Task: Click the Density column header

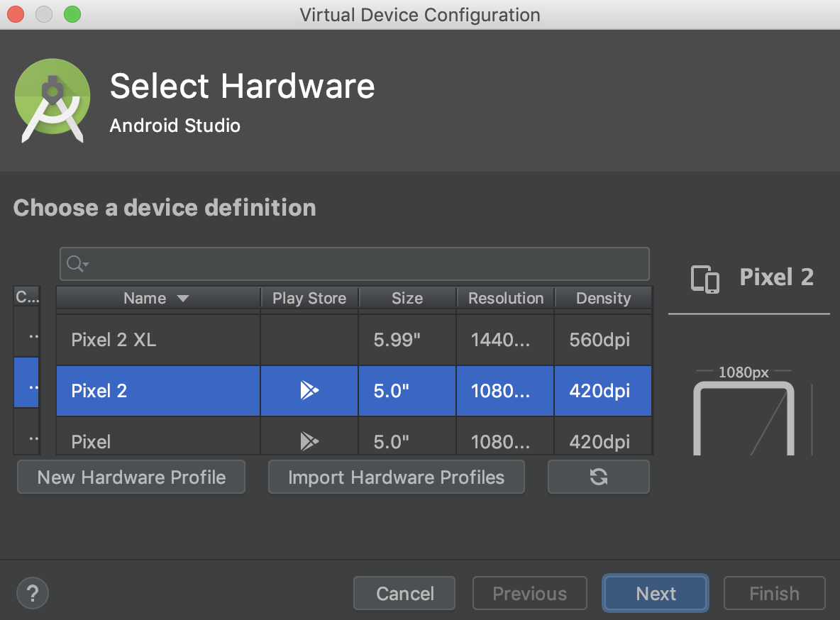Action: (x=603, y=298)
